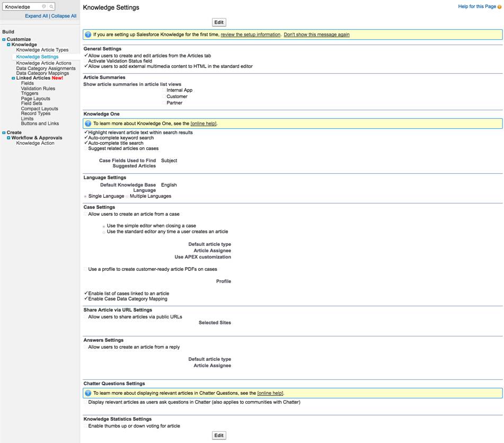Select simple editor when closing a case
Image resolution: width=504 pixels, height=443 pixels.
point(103,226)
